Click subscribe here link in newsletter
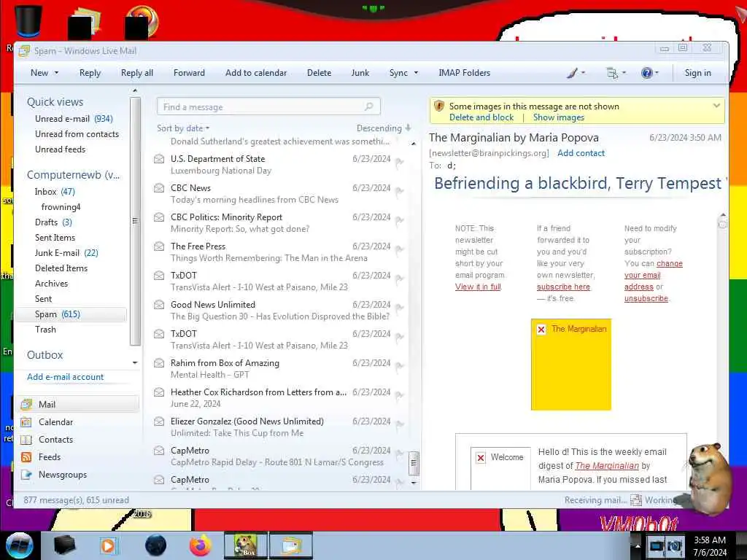This screenshot has height=560, width=747. coord(563,287)
